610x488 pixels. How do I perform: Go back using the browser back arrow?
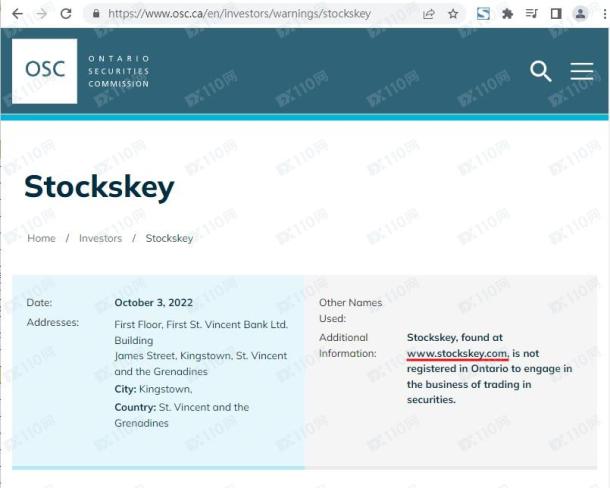[x=17, y=14]
